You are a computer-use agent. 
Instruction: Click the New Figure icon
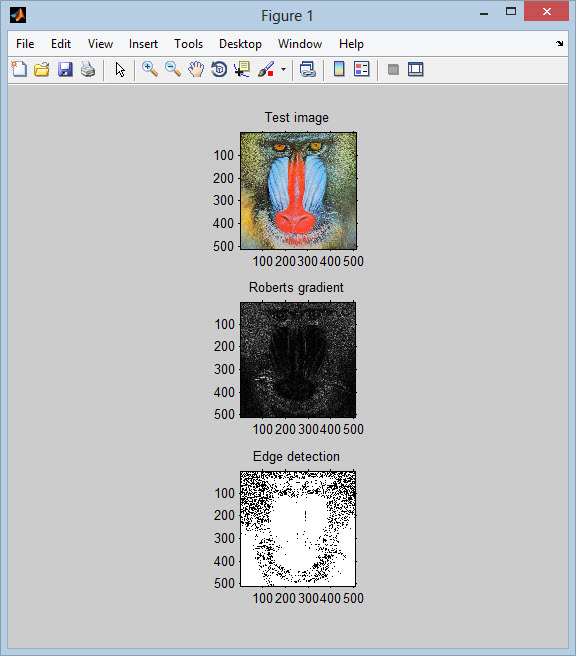19,69
